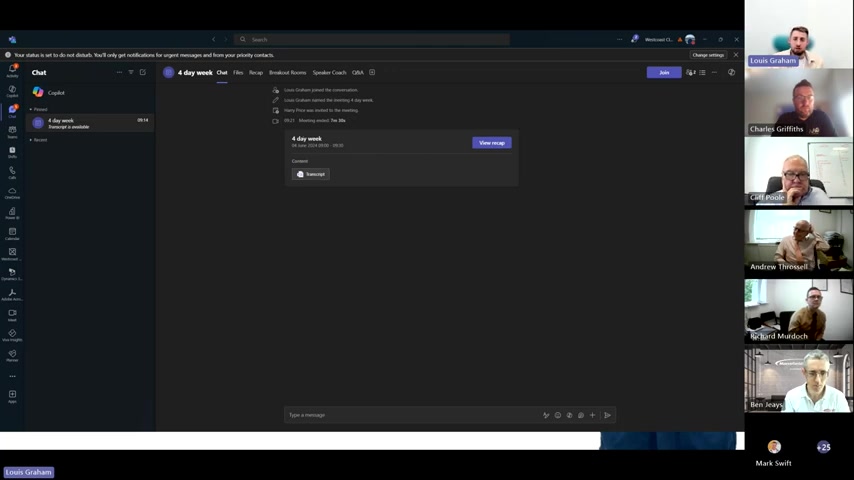Viewport: 854px width, 480px height.
Task: Open the Adobe Acrobat app
Action: [12, 295]
